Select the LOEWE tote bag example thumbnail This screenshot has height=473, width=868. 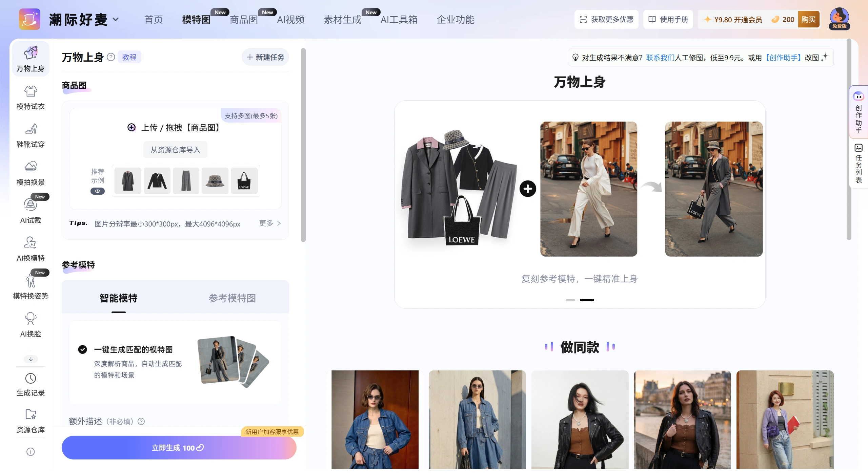coord(244,181)
